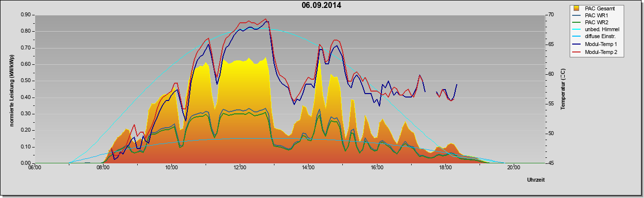Toggle the Modul-Temp 1 legend line
The width and height of the screenshot is (644, 198).
point(576,45)
